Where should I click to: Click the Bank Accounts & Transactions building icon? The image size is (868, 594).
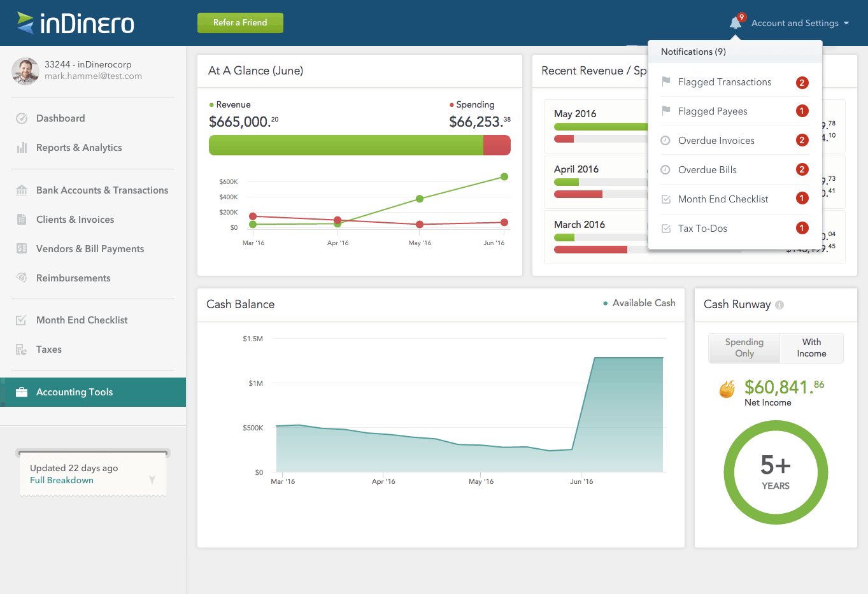tap(22, 190)
